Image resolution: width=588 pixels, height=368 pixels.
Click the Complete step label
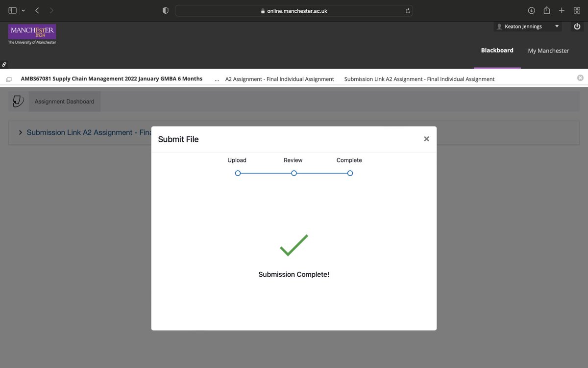coord(349,160)
